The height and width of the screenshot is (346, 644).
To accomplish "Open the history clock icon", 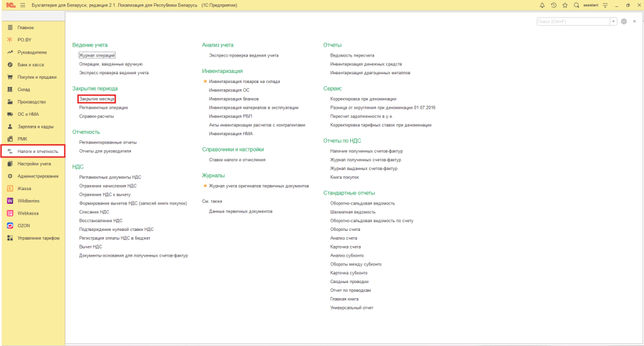I will pos(553,5).
